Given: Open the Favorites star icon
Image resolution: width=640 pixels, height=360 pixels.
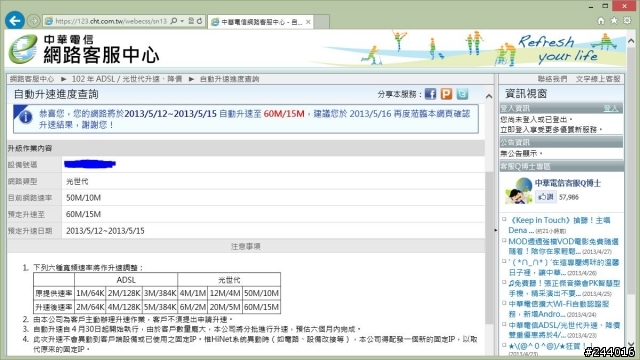Looking at the screenshot, I should (614, 20).
